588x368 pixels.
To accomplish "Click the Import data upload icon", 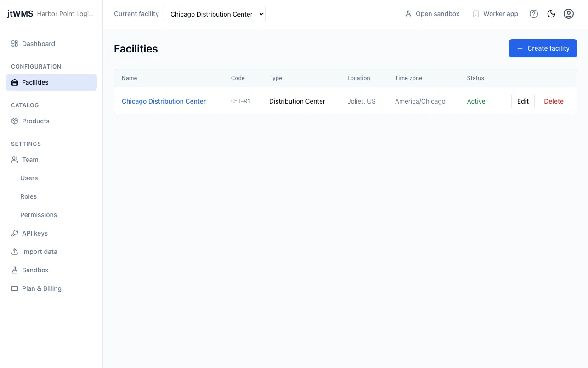I will [15, 252].
